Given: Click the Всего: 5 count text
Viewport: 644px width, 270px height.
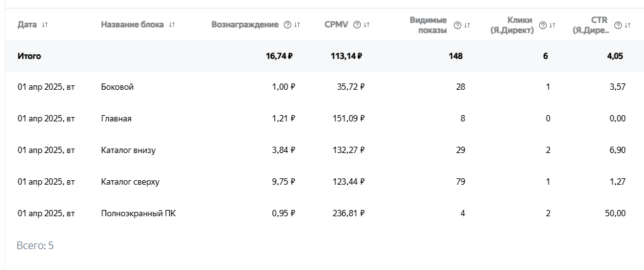Looking at the screenshot, I should pyautogui.click(x=35, y=245).
